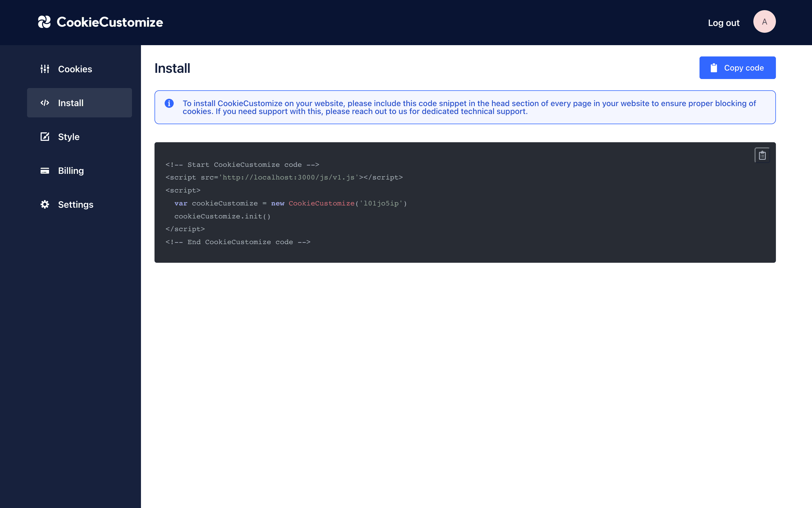Click the Cookies sliders icon in sidebar

click(45, 69)
